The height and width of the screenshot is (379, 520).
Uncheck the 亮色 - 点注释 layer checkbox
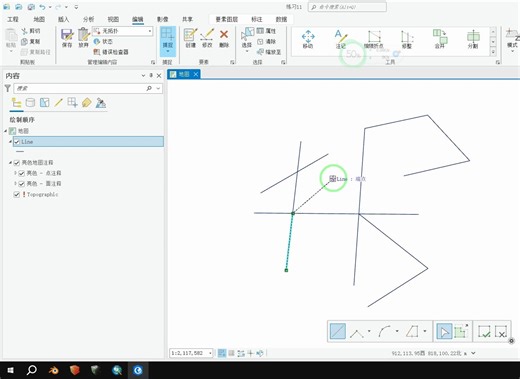22,173
